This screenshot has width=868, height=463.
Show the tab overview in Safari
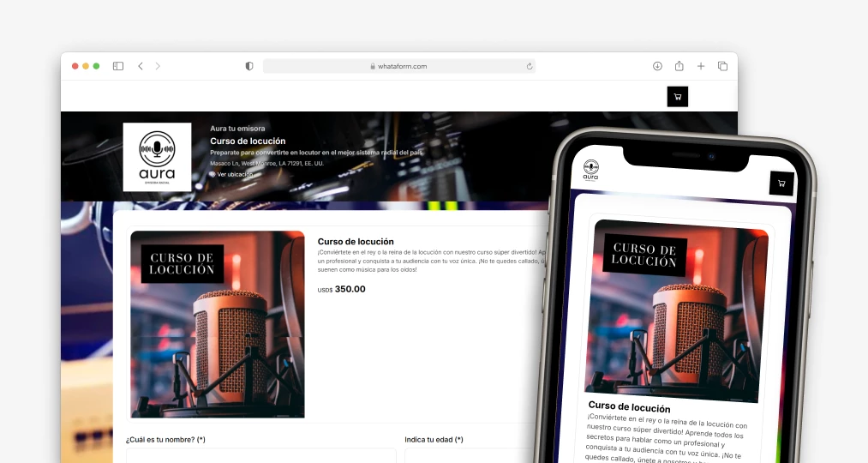722,66
